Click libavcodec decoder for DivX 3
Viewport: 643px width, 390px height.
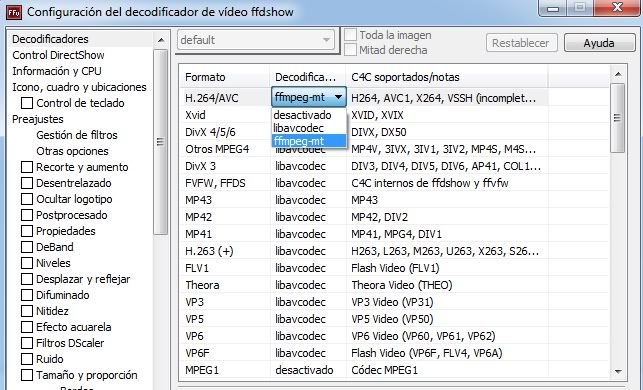pyautogui.click(x=300, y=166)
